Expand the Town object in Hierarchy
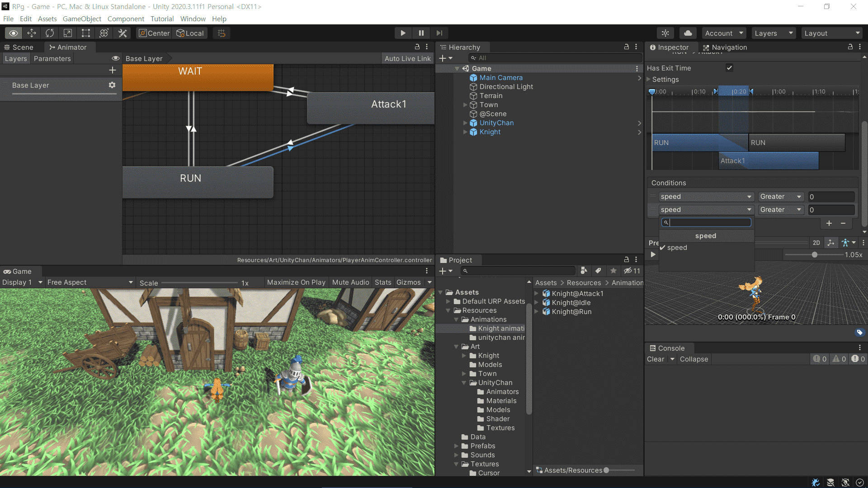Viewport: 868px width, 488px height. pos(465,105)
